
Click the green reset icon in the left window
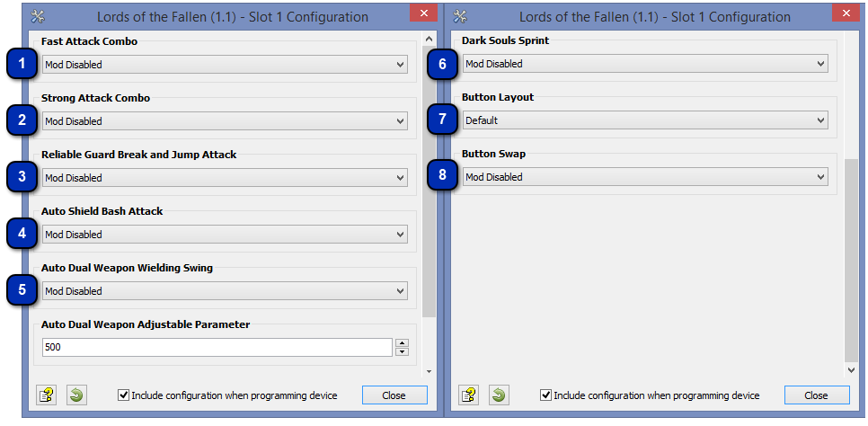(76, 395)
